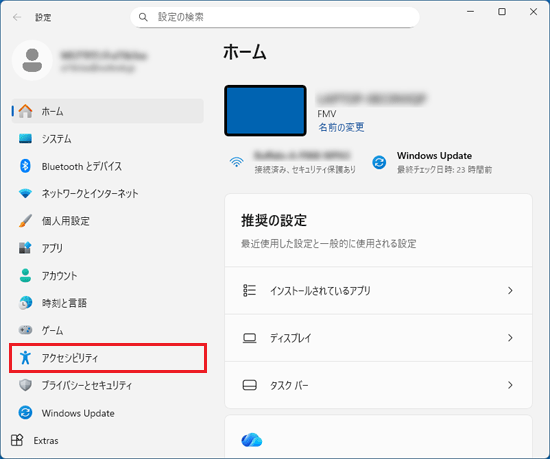Click the アカウント person icon
The width and height of the screenshot is (550, 459).
click(25, 275)
